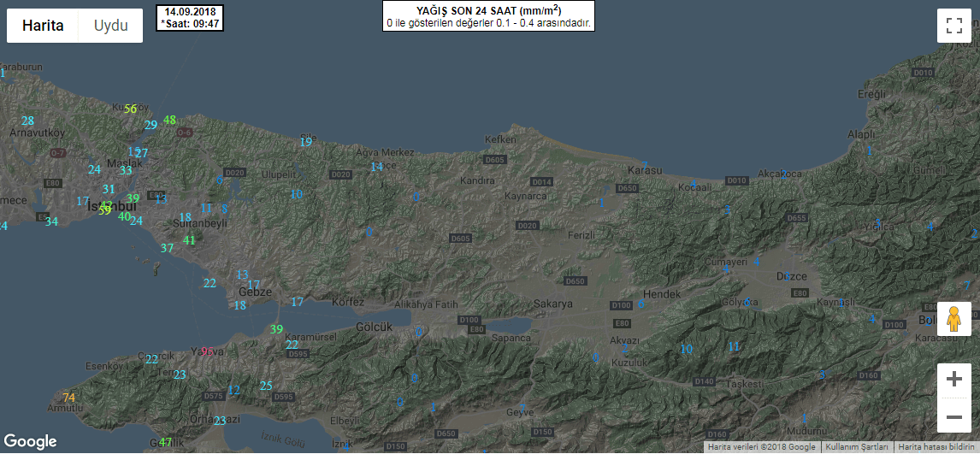Click the 11 value south of Gölyaka
Viewport: 980px width, 454px height.
tap(734, 346)
